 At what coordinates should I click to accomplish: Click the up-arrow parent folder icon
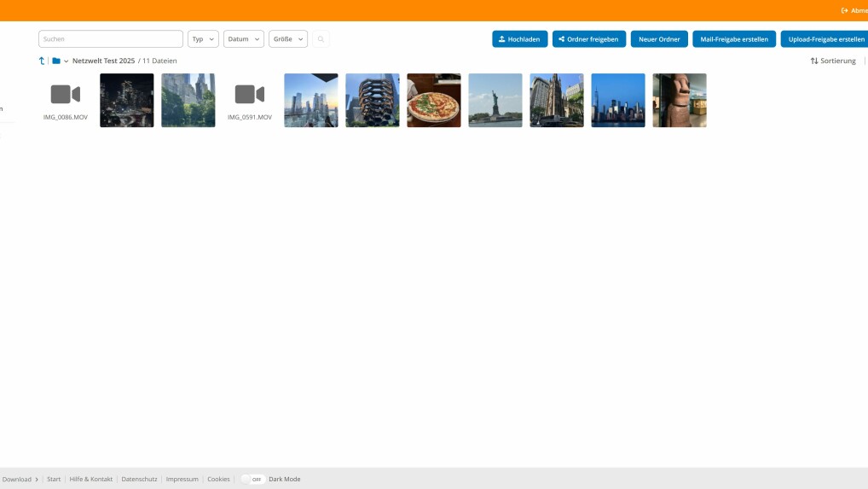pos(42,61)
